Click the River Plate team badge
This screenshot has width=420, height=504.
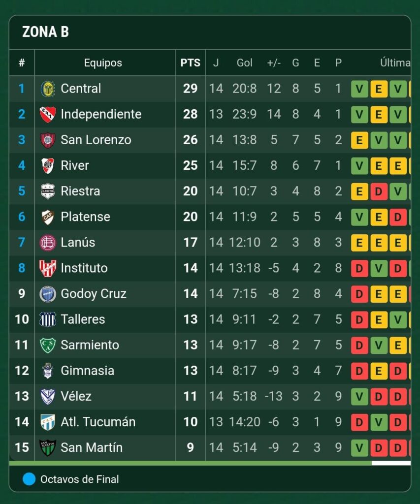point(48,166)
